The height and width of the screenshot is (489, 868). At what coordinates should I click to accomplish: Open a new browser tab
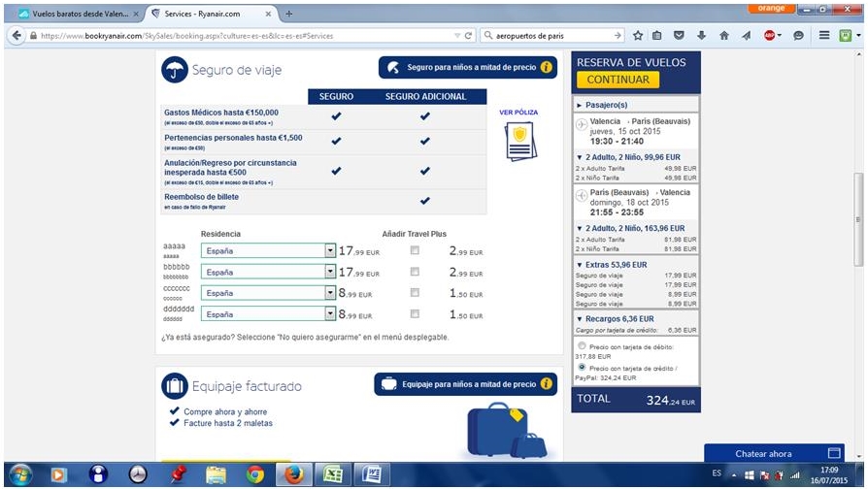[x=288, y=14]
